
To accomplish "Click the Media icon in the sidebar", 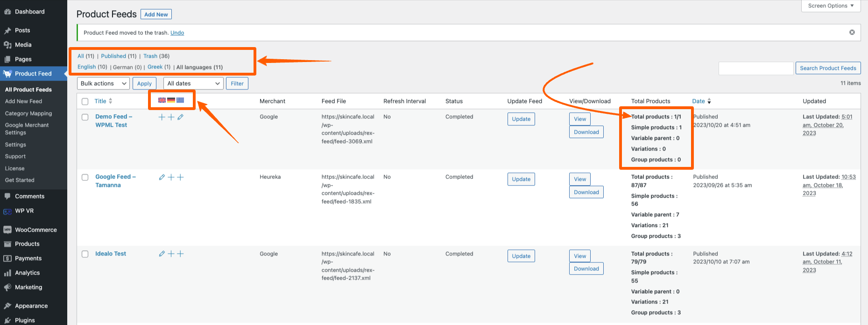I will click(x=7, y=45).
